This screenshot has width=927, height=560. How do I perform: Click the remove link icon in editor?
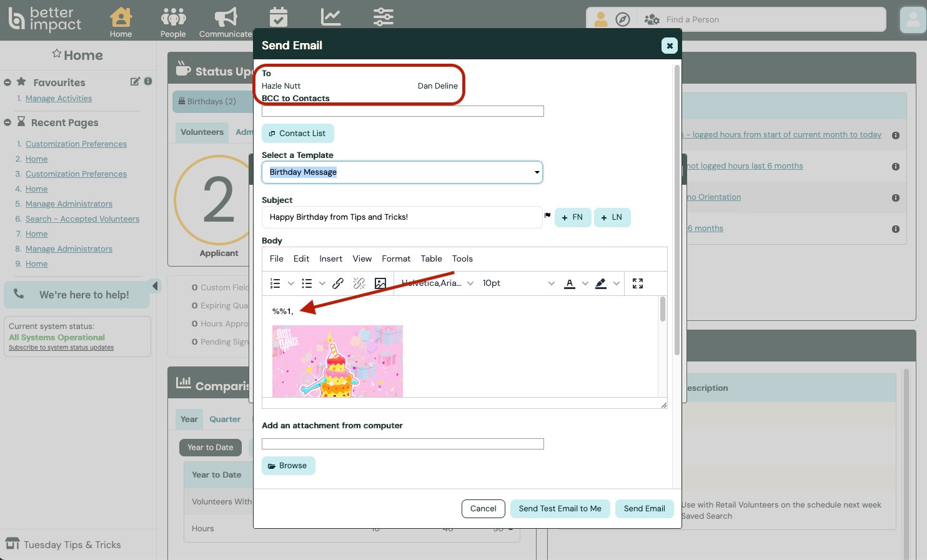(359, 283)
